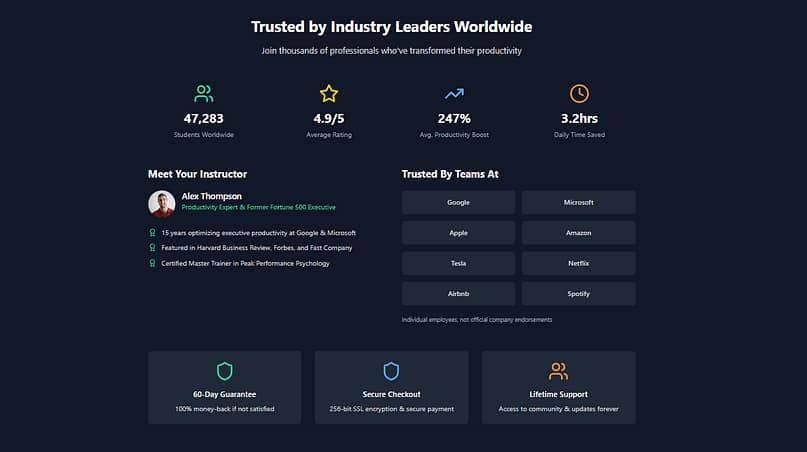Click the orange clock icon

tap(579, 94)
